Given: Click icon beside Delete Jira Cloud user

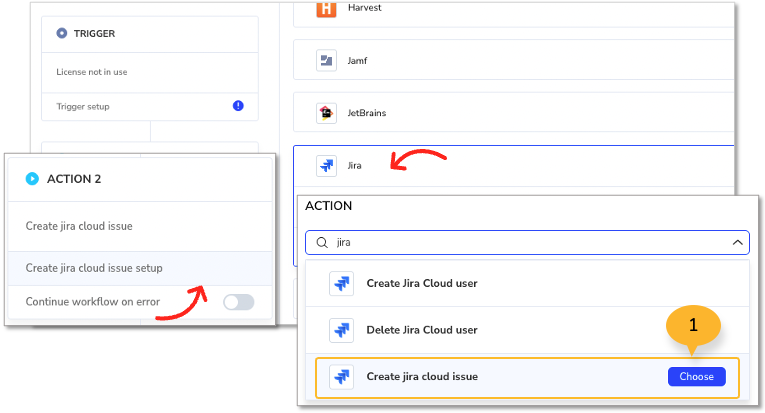Looking at the screenshot, I should pyautogui.click(x=342, y=330).
